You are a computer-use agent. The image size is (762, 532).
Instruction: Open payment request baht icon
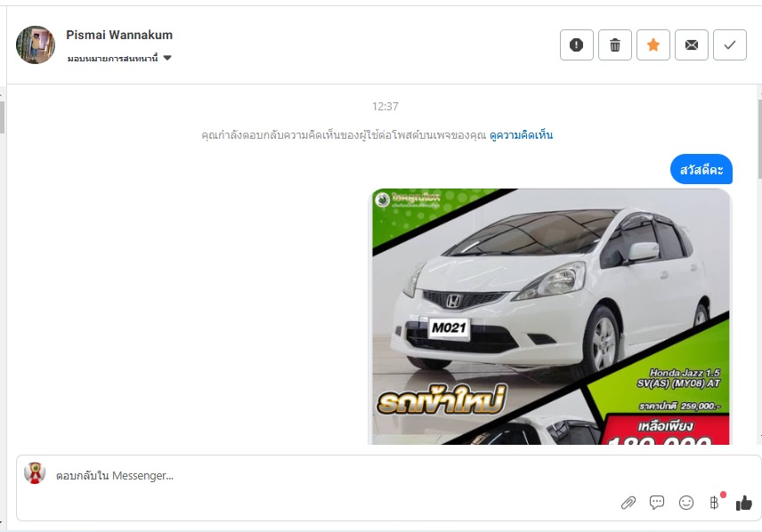714,503
